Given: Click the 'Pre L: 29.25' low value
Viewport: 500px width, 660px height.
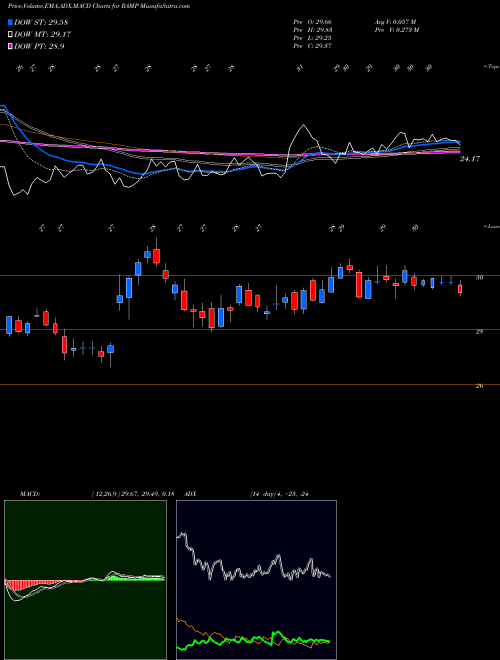Looking at the screenshot, I should point(313,38).
